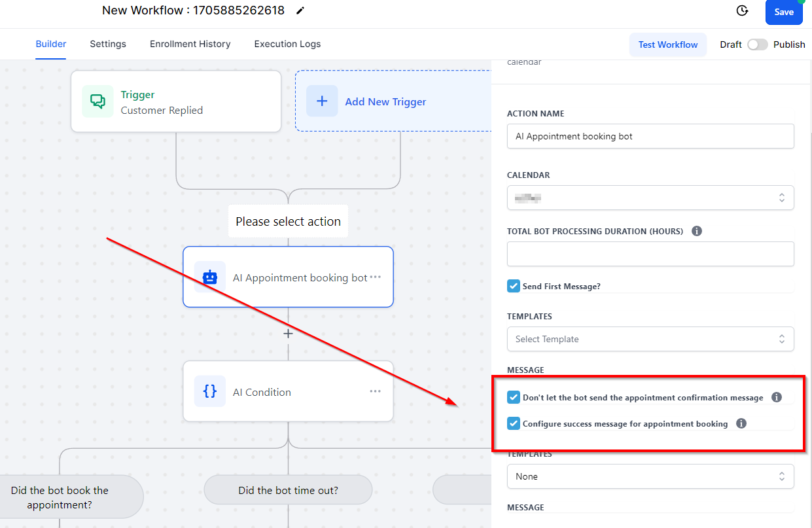This screenshot has height=528, width=812.
Task: Open the Templates dropdown showing None
Action: [650, 476]
